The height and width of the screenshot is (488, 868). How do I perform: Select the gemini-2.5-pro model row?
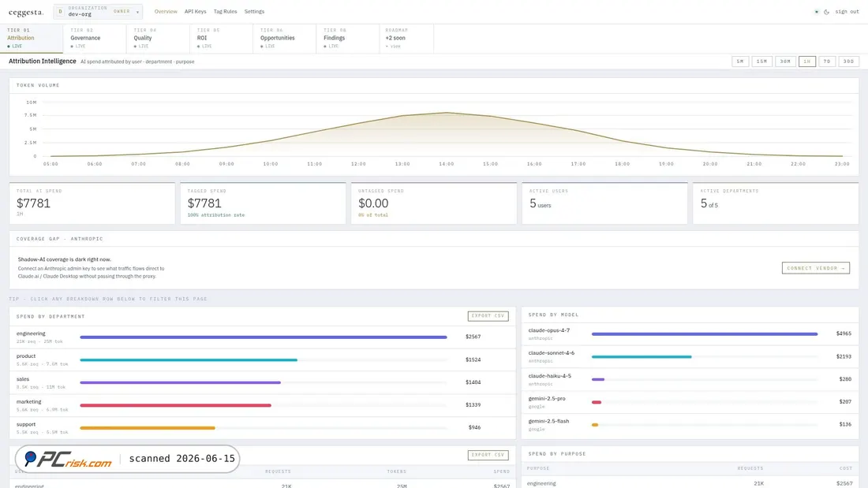click(690, 402)
